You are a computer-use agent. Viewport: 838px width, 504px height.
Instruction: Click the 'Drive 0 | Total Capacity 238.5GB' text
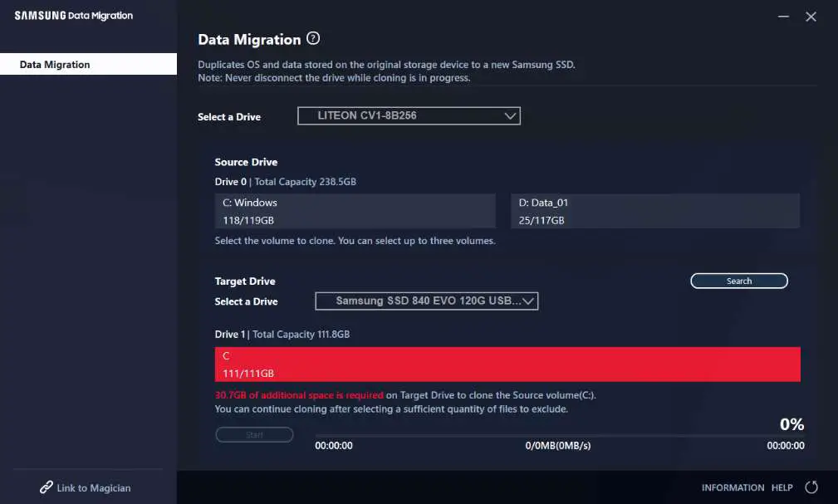[286, 182]
